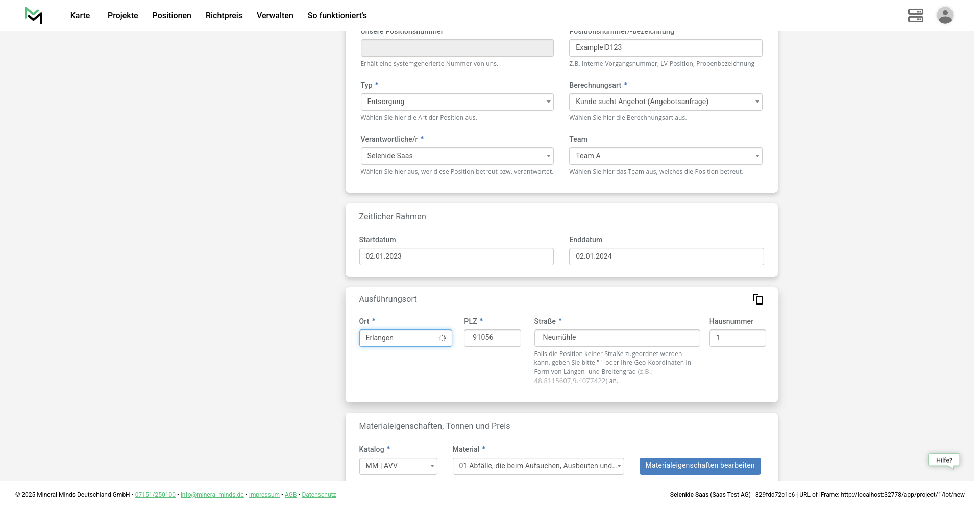Open the Projekte navigation item
The image size is (980, 507).
[x=122, y=16]
